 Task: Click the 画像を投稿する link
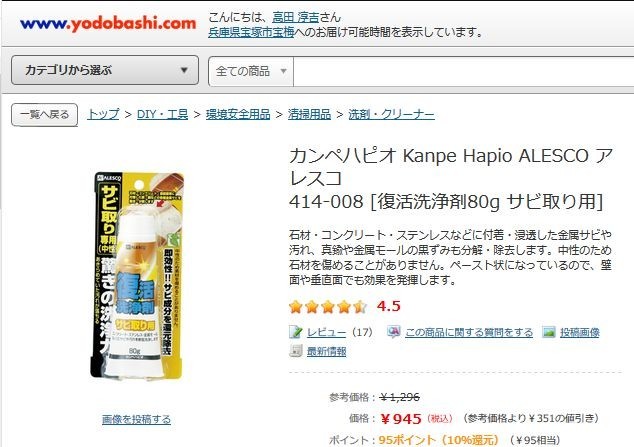click(136, 419)
